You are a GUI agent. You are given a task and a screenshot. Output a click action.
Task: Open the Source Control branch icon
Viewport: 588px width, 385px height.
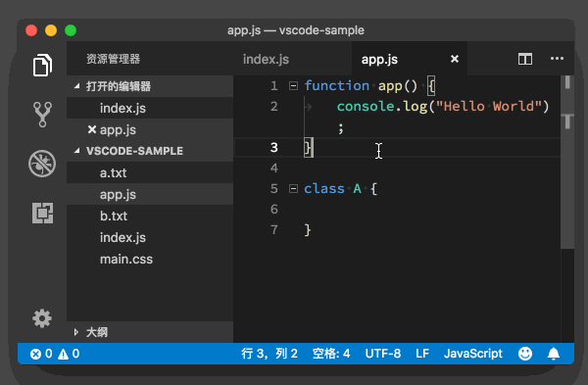[x=42, y=115]
